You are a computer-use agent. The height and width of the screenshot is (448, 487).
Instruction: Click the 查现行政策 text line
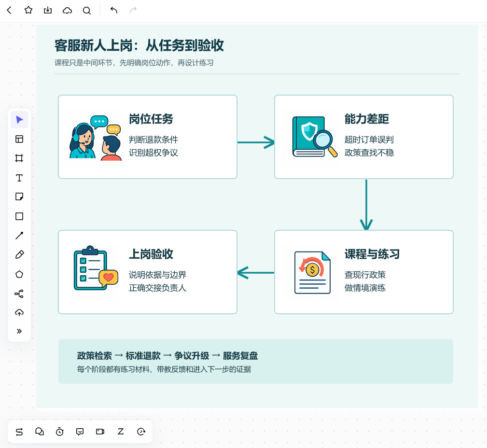pyautogui.click(x=365, y=275)
